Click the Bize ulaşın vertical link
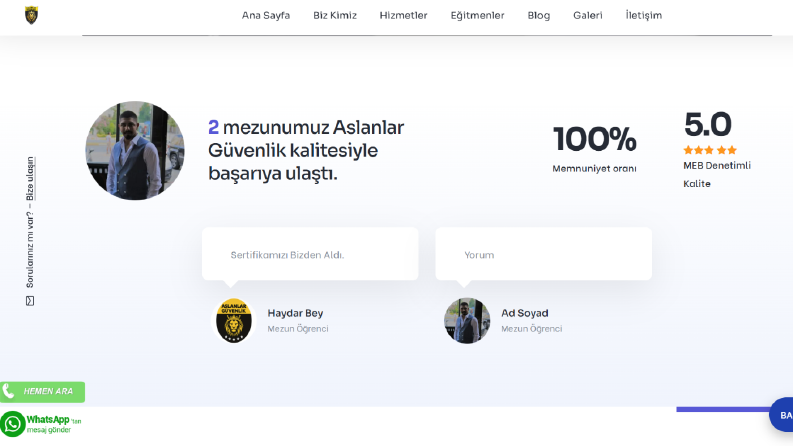 30,179
